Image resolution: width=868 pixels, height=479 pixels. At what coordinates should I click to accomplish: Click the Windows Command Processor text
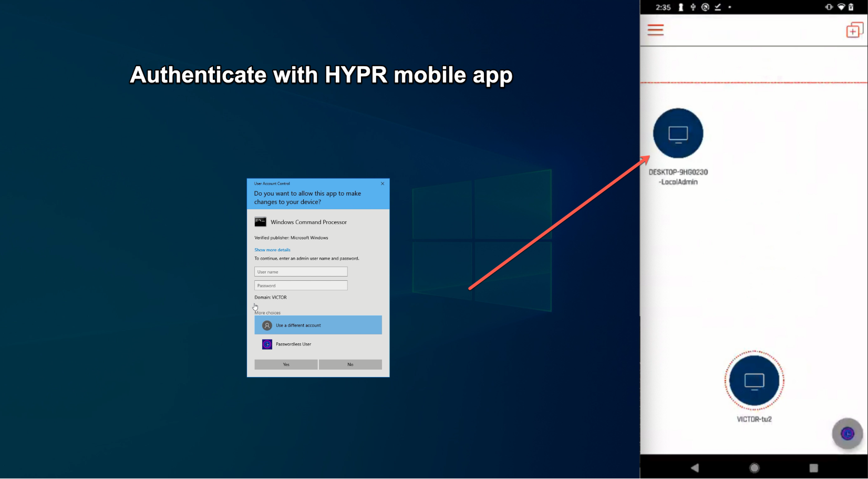tap(309, 222)
